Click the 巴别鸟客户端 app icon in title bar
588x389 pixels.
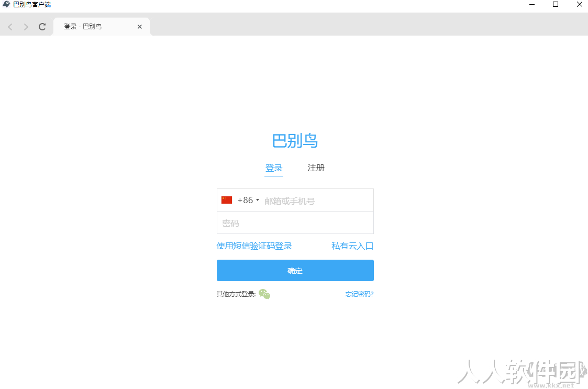click(x=6, y=5)
